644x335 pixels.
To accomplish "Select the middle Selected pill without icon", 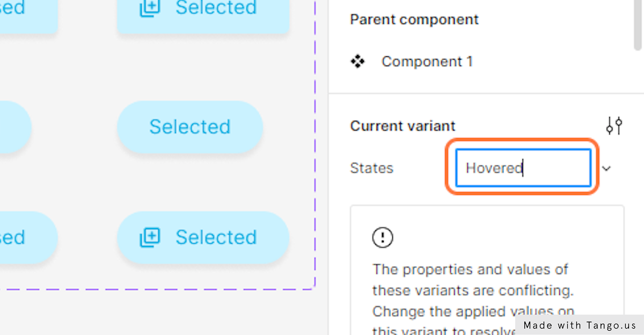I will (190, 127).
